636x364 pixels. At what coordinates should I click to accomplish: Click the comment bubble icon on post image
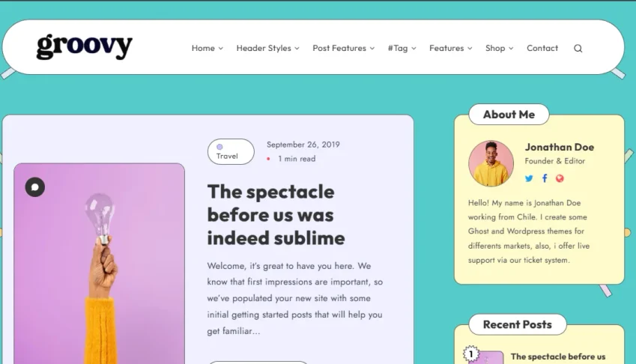[35, 187]
